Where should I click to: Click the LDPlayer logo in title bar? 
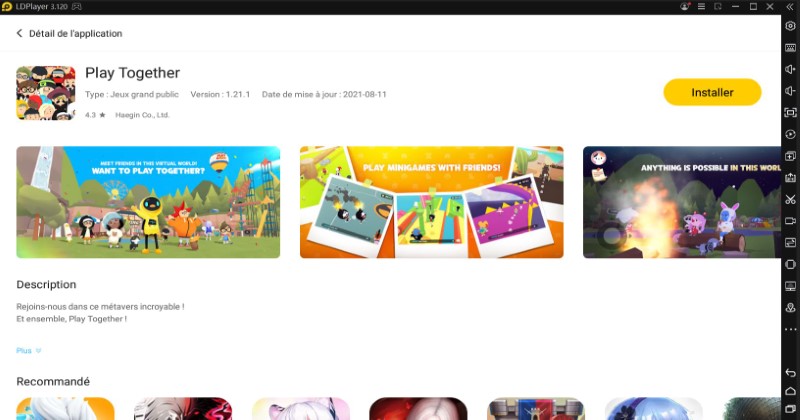7,7
